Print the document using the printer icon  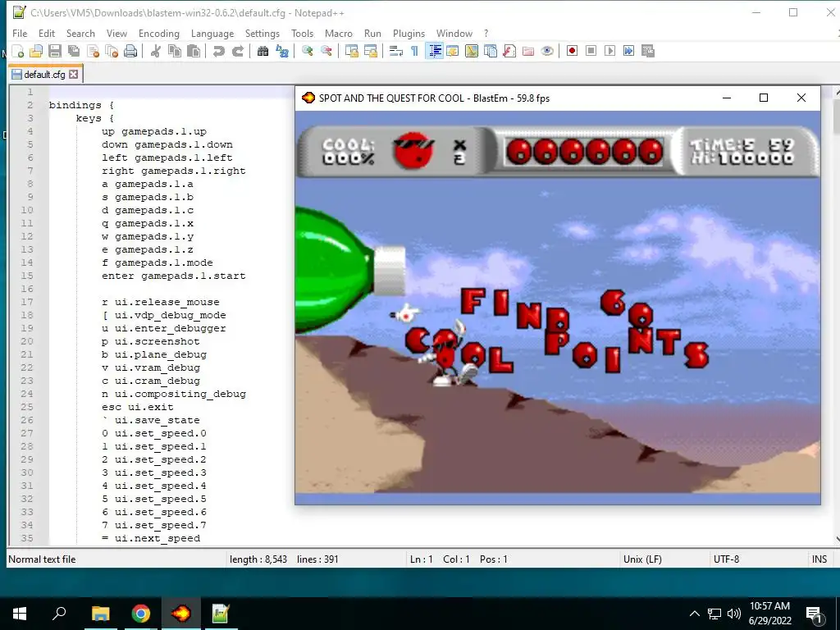point(130,52)
